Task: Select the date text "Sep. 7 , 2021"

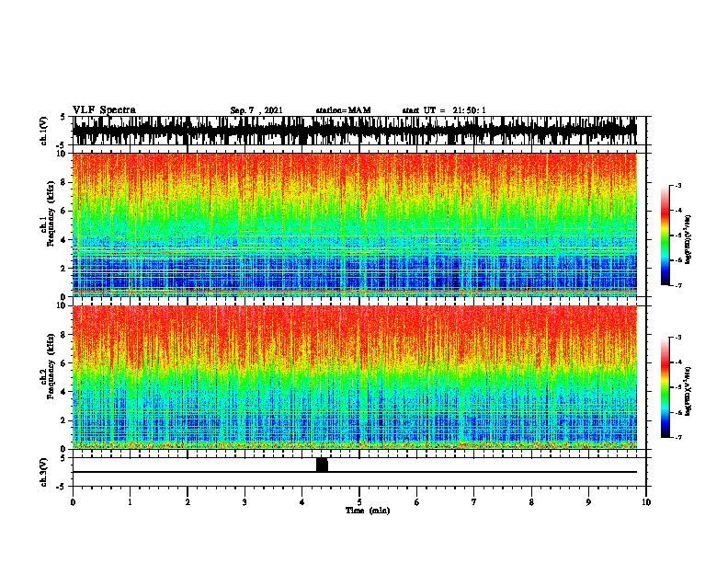Action: [x=256, y=110]
